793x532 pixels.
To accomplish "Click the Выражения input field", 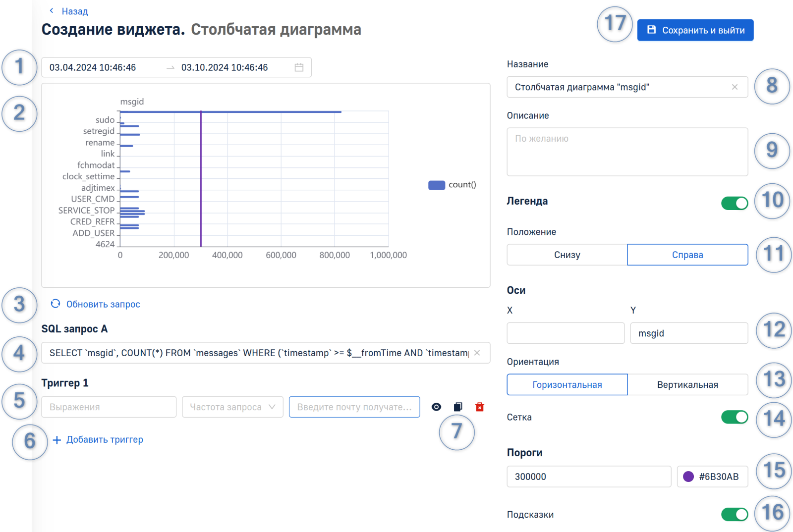I will (x=109, y=407).
